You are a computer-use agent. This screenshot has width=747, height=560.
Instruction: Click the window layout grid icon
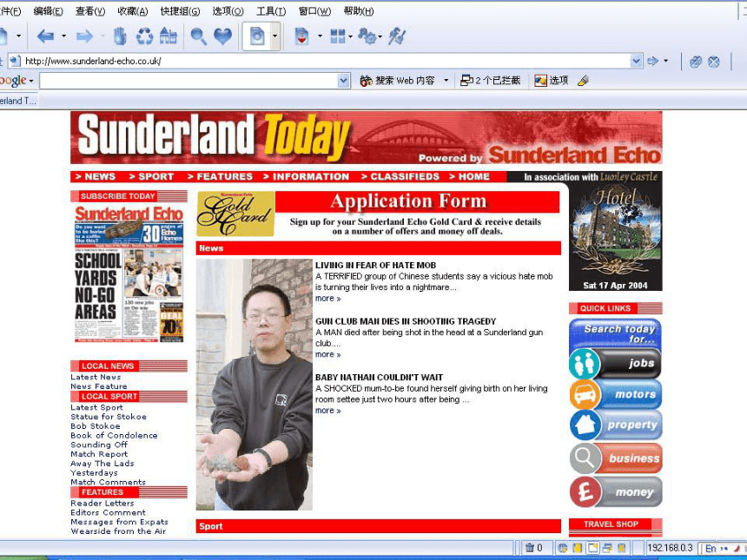(338, 36)
